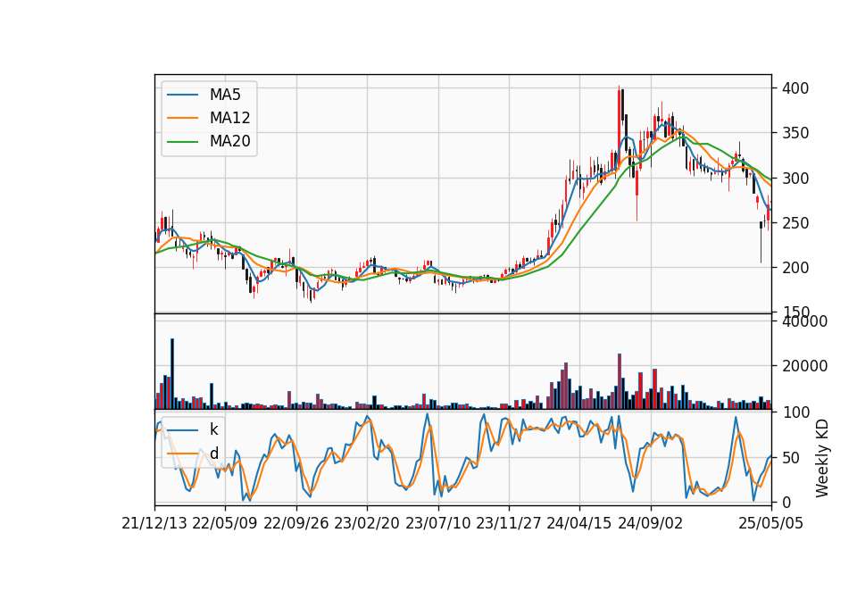Click the orange MA12 legend line sample
Viewport: 857px width, 616px height.
click(x=182, y=118)
